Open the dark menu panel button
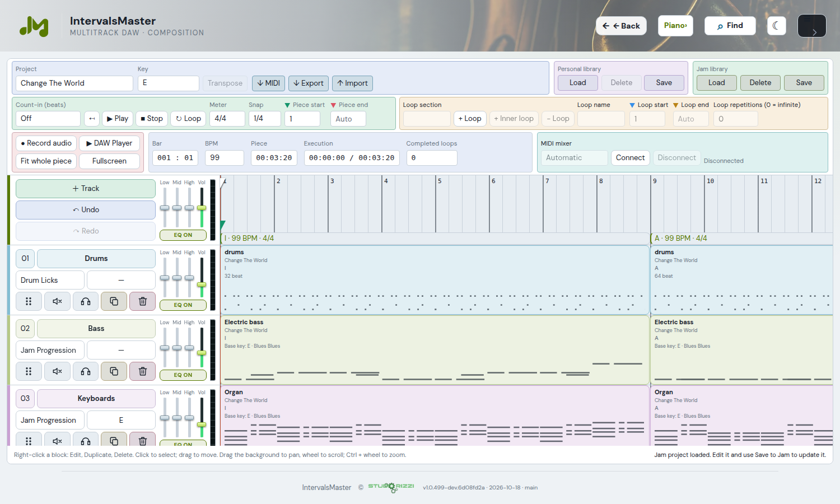The width and height of the screenshot is (840, 504). (811, 26)
